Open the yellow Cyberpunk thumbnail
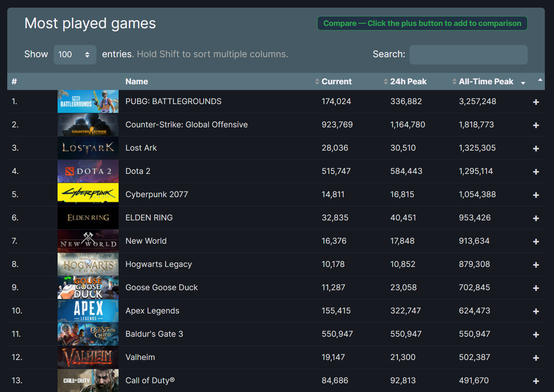 click(x=88, y=194)
